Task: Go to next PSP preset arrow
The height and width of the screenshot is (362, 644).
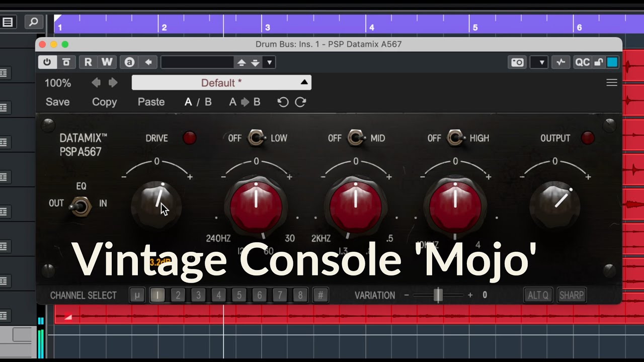Action: tap(113, 83)
